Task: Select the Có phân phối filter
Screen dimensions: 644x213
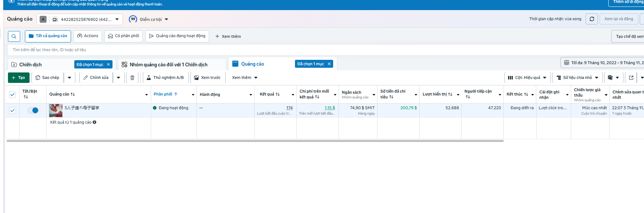Action: 124,36
